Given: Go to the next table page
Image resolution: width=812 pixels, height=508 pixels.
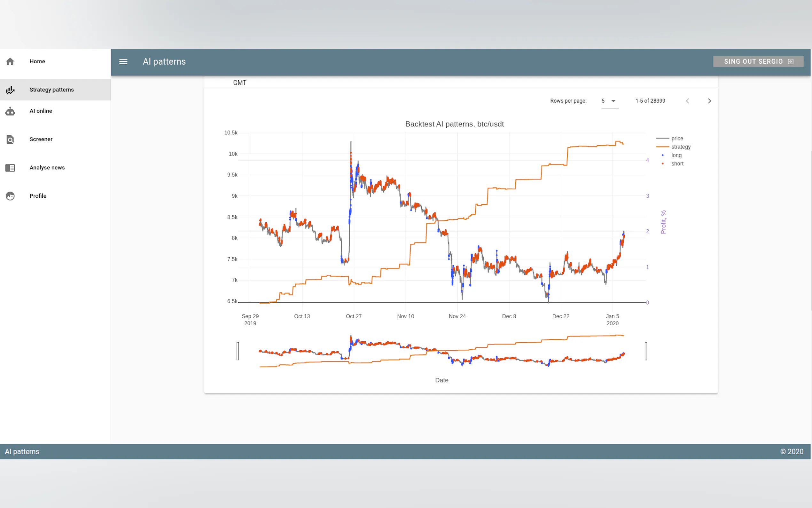Looking at the screenshot, I should point(709,101).
